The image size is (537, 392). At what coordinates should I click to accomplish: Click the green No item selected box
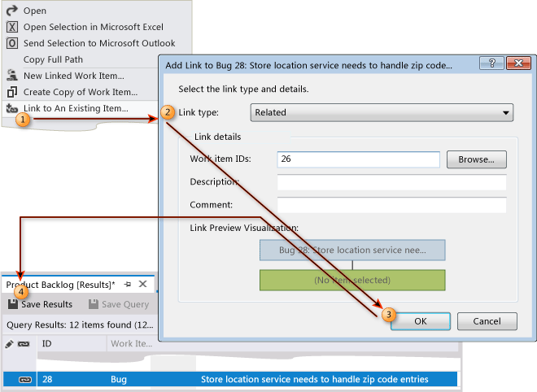pyautogui.click(x=352, y=280)
